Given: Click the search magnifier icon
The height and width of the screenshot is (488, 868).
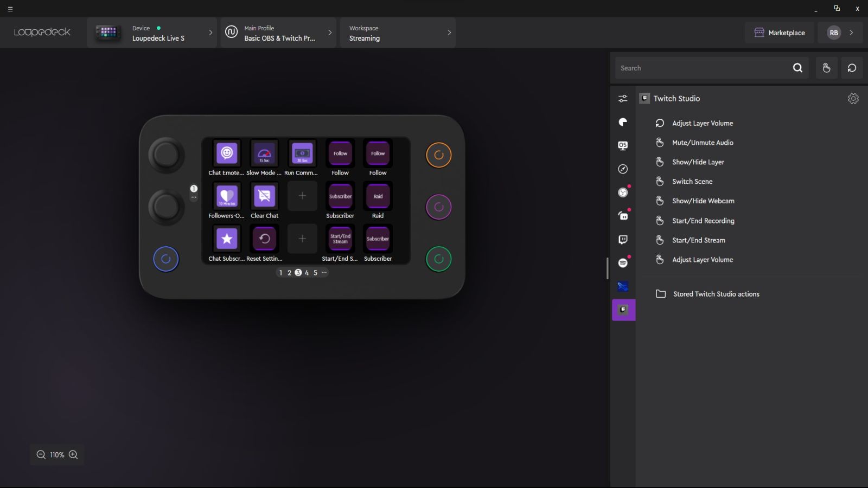Looking at the screenshot, I should (x=797, y=68).
